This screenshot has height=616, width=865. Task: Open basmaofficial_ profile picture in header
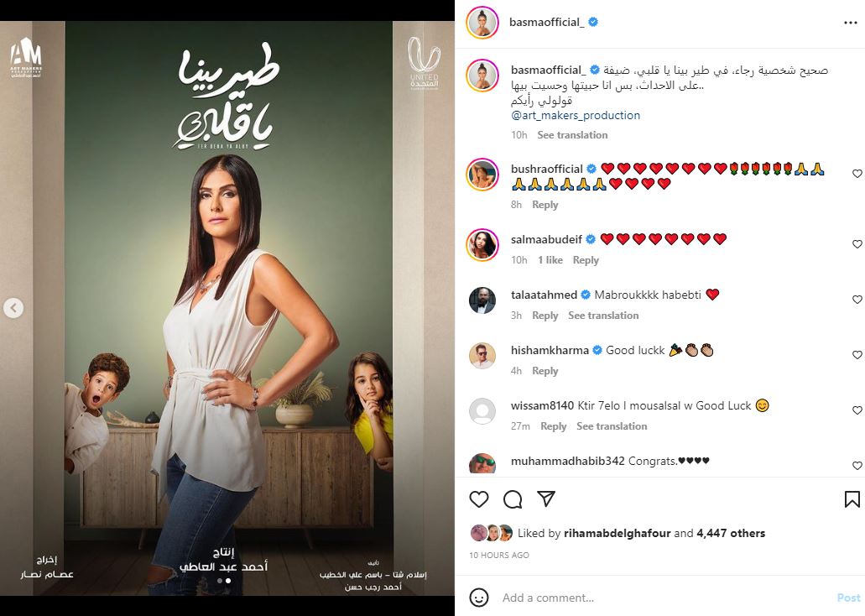pos(482,23)
